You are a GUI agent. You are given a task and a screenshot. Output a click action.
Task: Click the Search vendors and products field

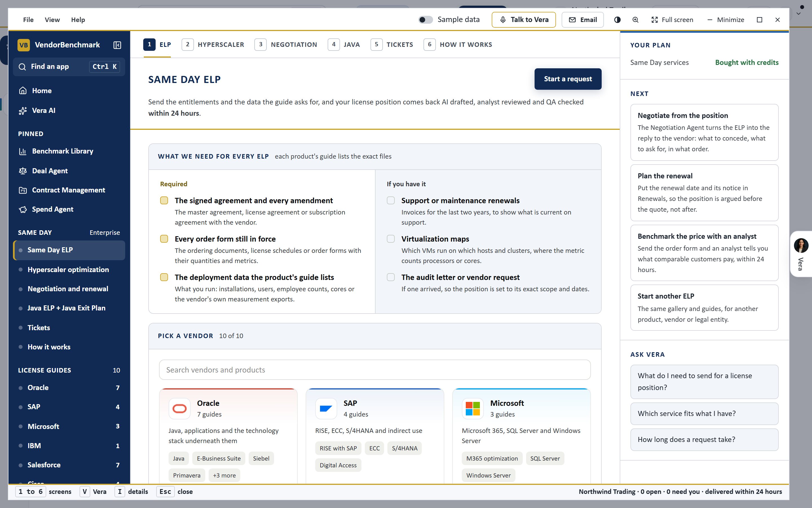coord(375,370)
